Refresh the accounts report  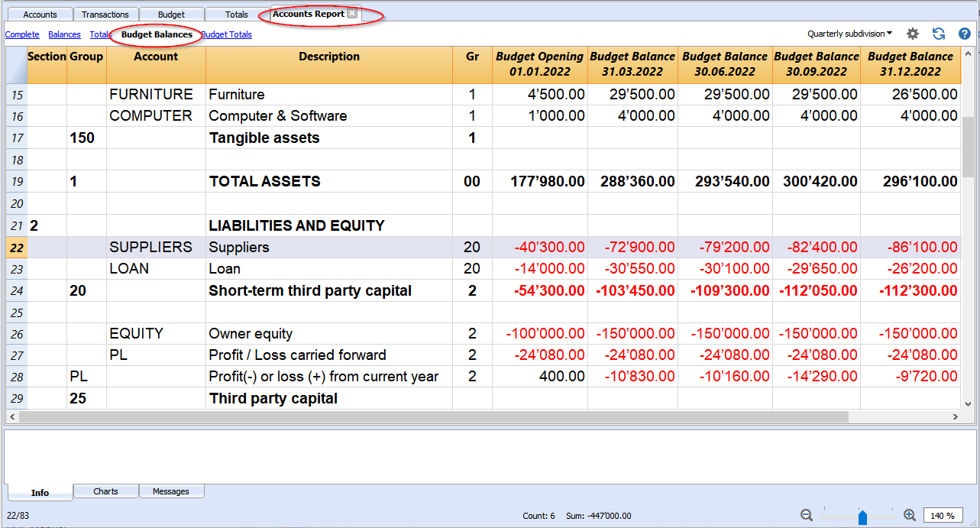point(939,34)
